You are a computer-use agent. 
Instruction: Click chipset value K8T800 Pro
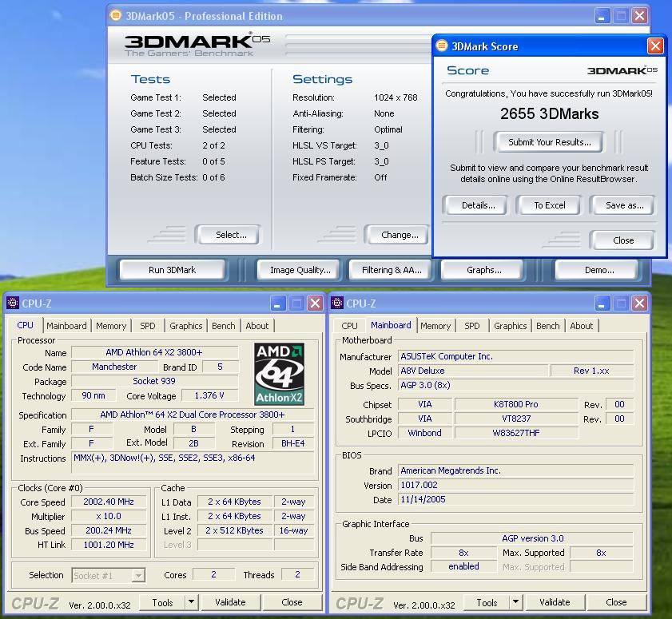515,404
